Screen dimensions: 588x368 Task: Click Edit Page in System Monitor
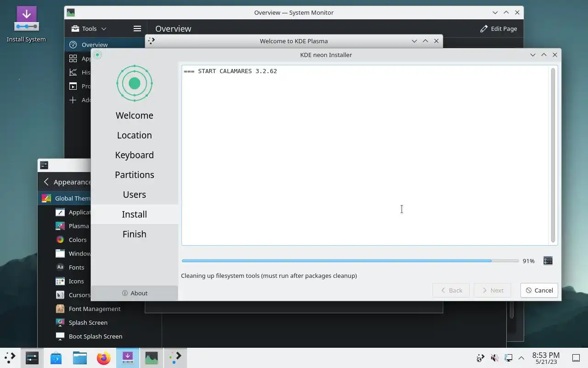coord(498,29)
